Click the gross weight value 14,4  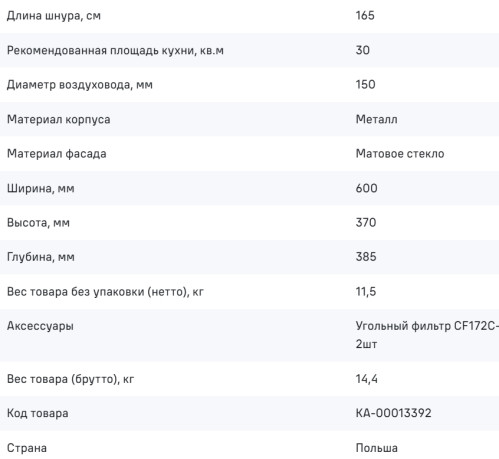point(366,379)
